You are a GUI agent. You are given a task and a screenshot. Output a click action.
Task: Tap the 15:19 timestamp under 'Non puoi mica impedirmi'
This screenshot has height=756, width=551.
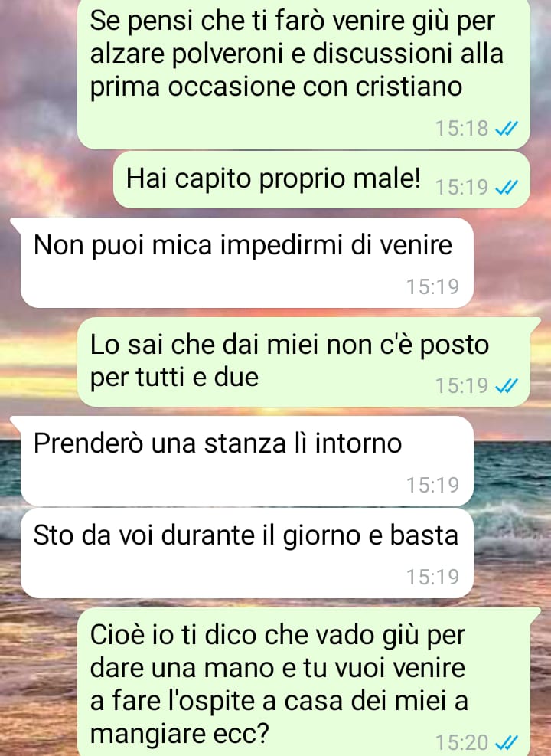(x=432, y=287)
